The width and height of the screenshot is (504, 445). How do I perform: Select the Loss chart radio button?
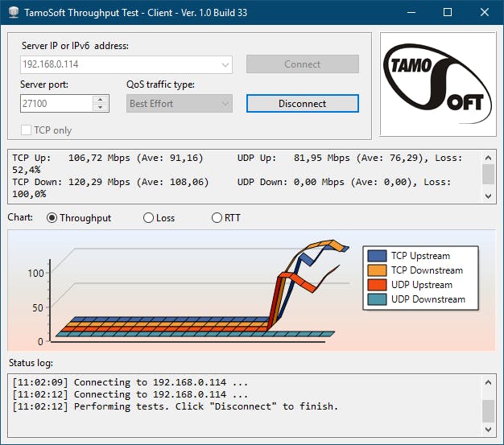point(148,218)
